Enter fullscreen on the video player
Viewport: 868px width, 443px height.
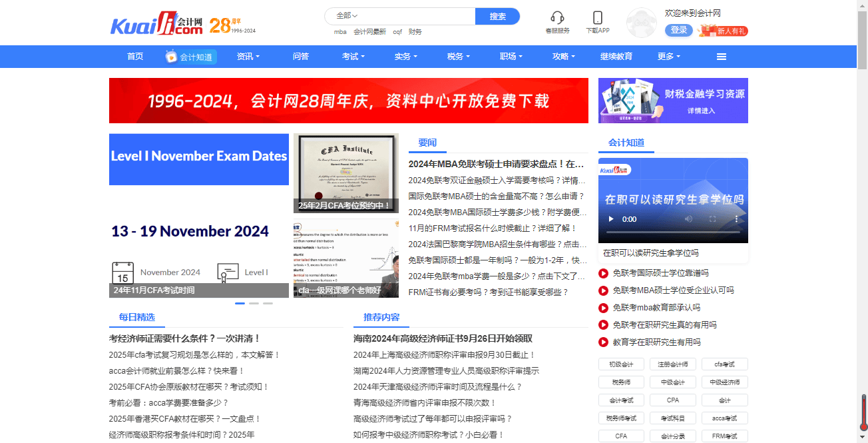coord(712,219)
